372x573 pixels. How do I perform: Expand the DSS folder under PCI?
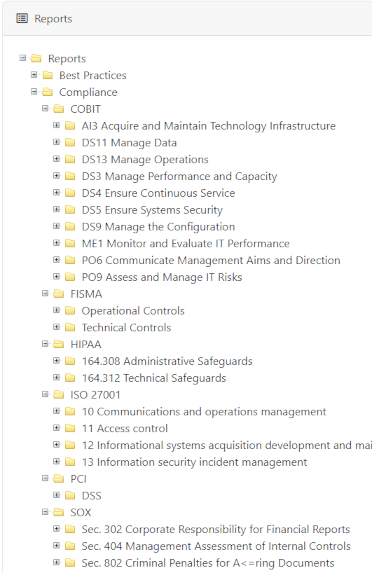(x=56, y=495)
